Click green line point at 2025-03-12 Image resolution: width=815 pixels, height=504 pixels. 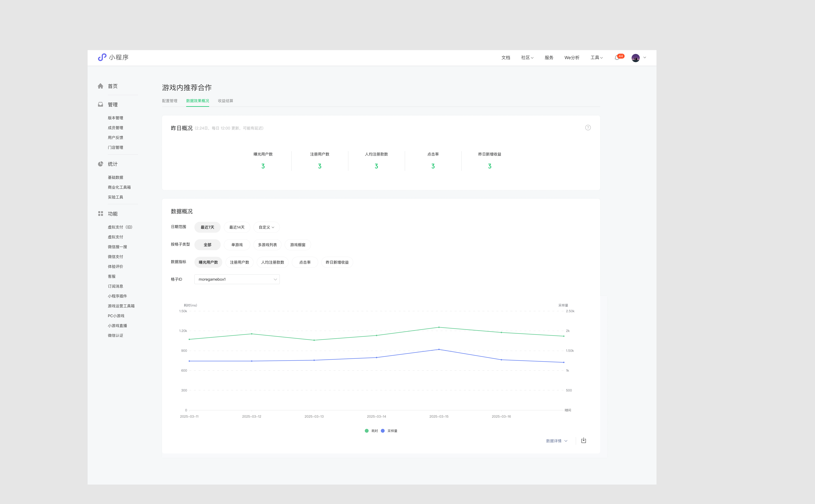click(252, 334)
